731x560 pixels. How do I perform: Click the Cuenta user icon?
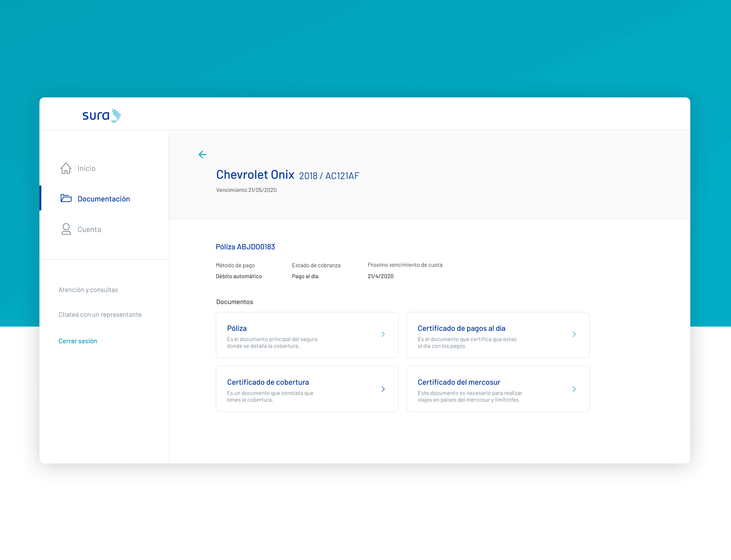[66, 229]
